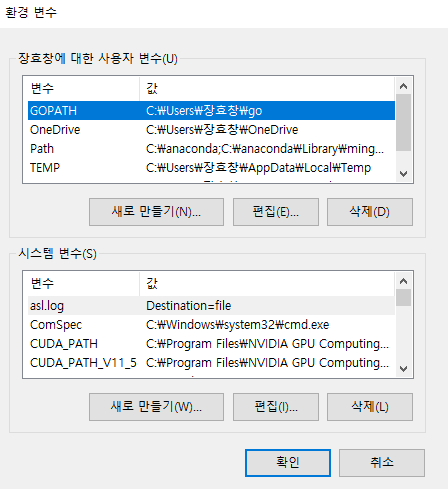This screenshot has height=489, width=448.
Task: Click the C:₩anaconda path value cell
Action: coord(265,149)
